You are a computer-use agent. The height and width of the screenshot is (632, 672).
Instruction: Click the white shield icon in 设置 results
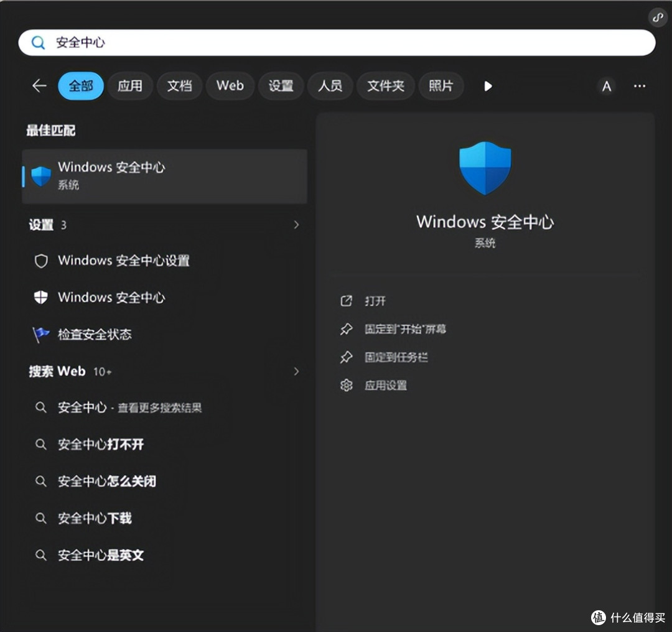(x=41, y=297)
